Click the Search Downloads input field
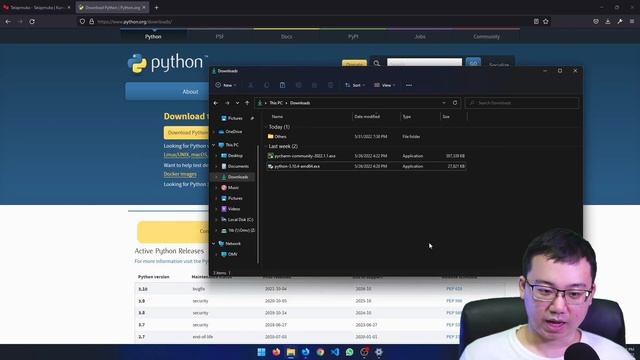 click(x=522, y=103)
